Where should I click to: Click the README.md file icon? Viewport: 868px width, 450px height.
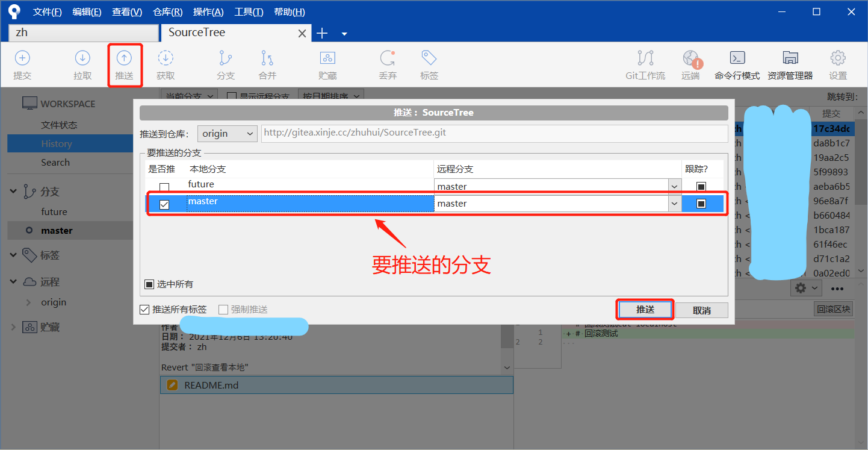tap(172, 385)
